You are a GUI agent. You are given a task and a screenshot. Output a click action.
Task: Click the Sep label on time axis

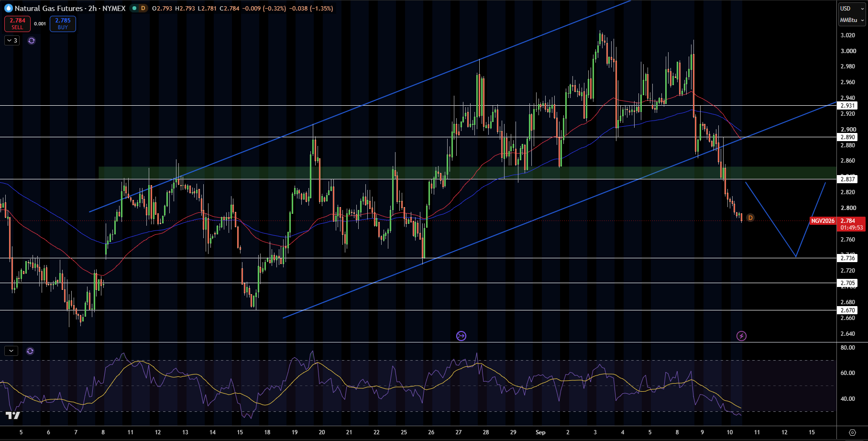click(540, 432)
